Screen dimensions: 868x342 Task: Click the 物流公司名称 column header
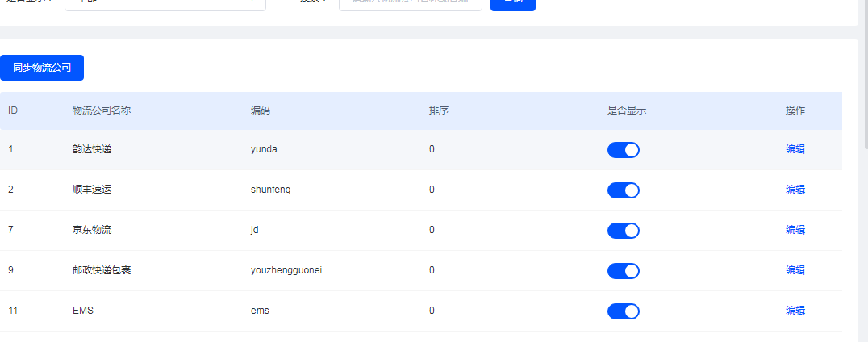coord(102,111)
